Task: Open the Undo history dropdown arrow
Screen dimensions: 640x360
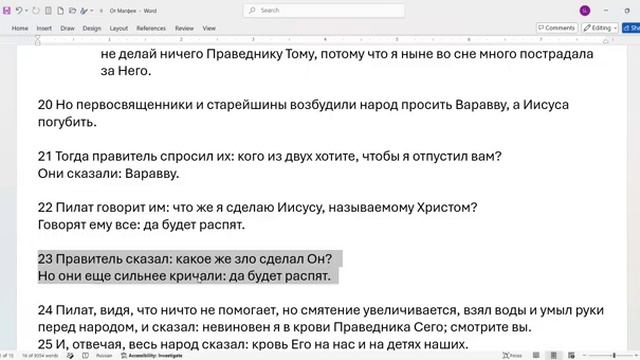Action: tap(27, 11)
